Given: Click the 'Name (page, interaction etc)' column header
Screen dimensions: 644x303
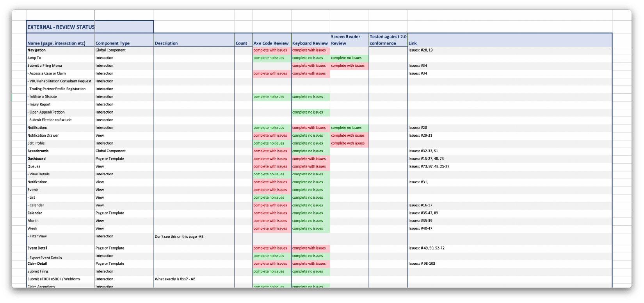Looking at the screenshot, I should tap(60, 40).
